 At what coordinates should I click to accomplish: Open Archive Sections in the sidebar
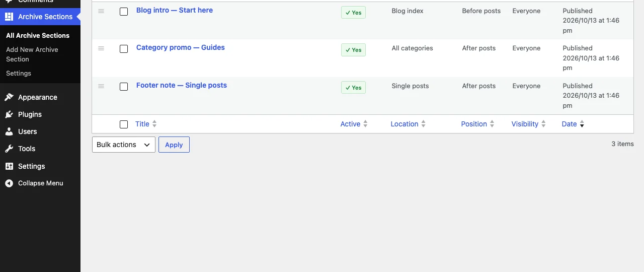(40, 17)
